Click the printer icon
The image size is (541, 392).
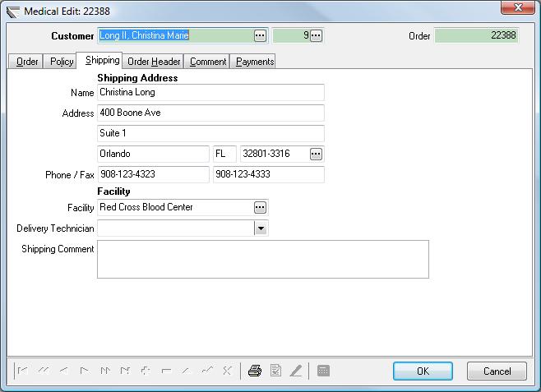click(255, 371)
